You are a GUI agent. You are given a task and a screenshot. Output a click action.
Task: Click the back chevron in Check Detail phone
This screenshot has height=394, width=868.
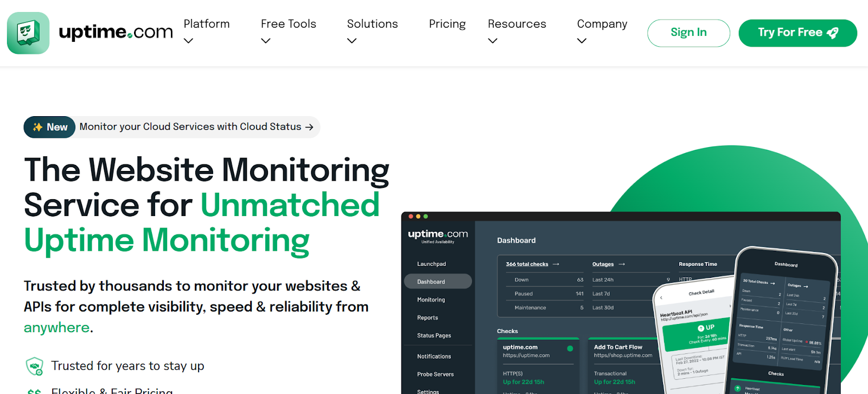click(x=661, y=298)
